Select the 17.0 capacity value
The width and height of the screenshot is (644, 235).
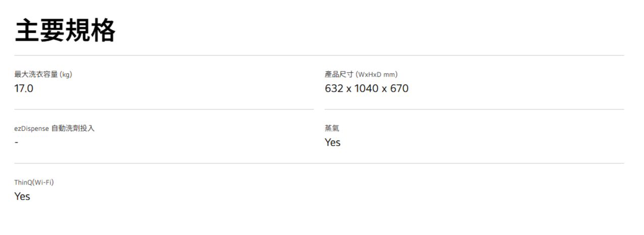click(x=24, y=89)
